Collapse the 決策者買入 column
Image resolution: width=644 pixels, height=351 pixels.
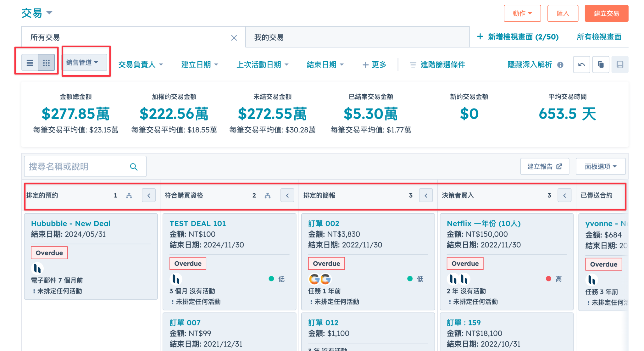tap(564, 196)
